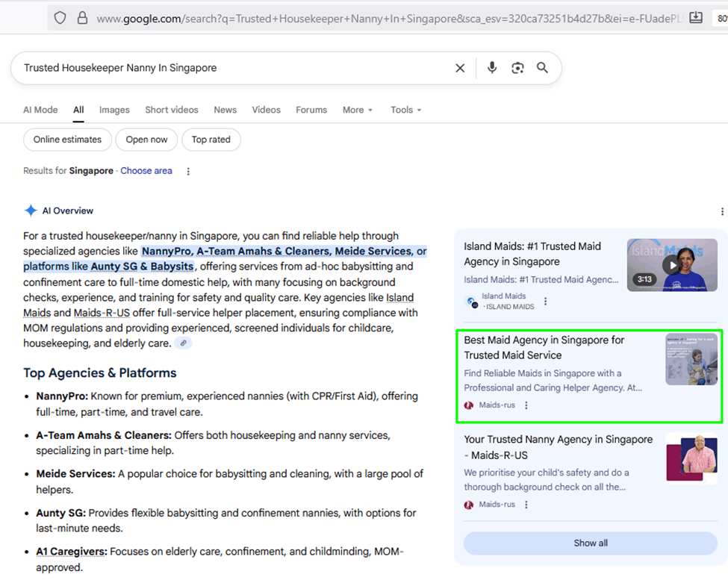The image size is (728, 583).
Task: Open Google Lens image search icon
Action: 517,68
